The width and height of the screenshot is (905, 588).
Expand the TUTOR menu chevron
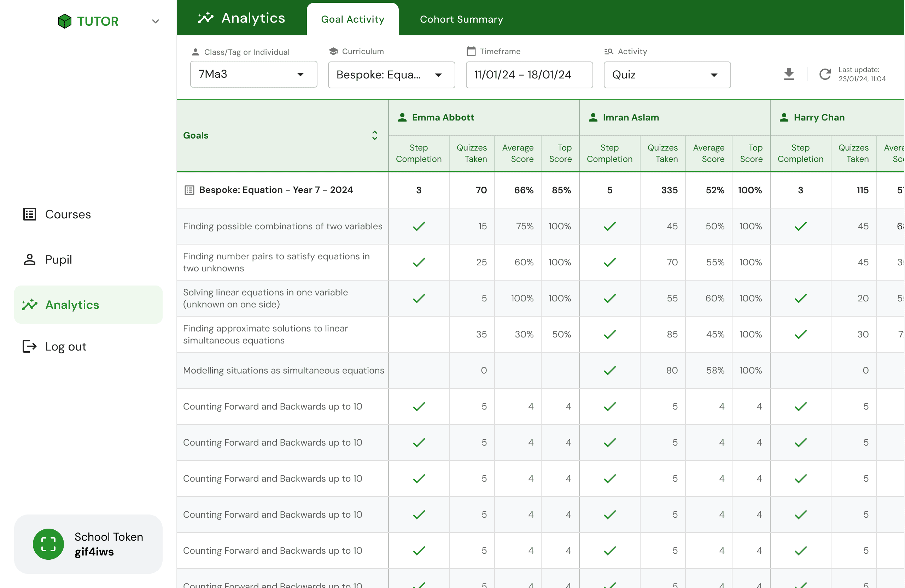coord(155,21)
